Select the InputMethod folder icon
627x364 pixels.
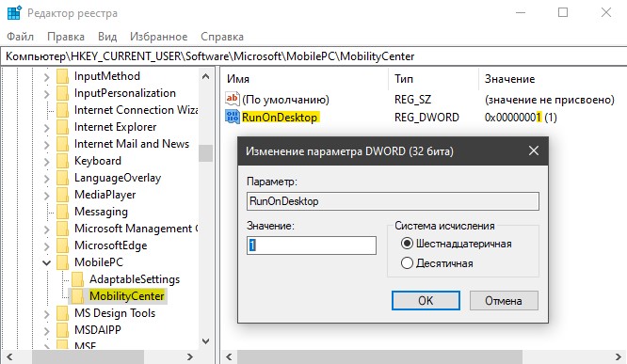click(x=62, y=76)
